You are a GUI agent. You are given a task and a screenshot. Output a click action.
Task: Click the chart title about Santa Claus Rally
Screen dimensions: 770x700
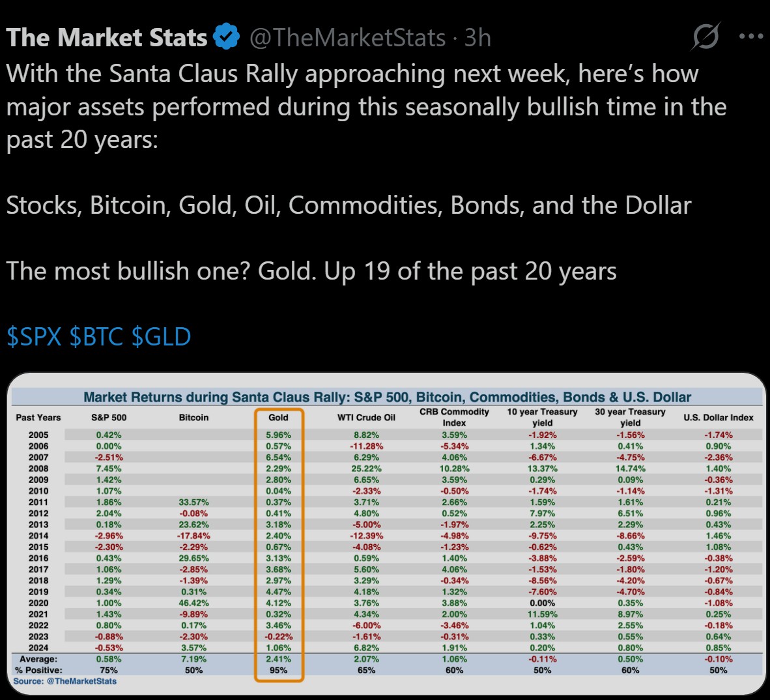[387, 397]
